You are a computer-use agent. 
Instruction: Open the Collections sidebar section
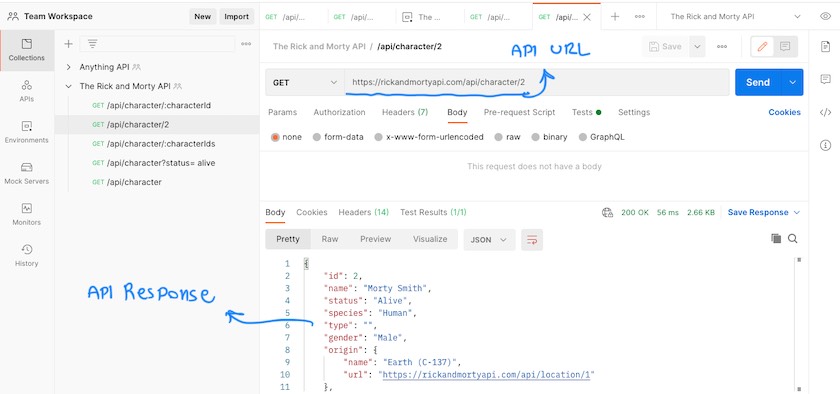point(27,50)
